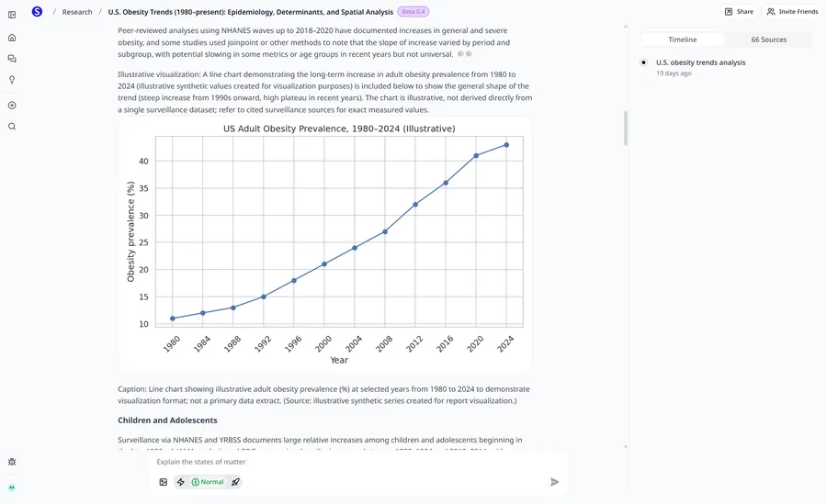The height and width of the screenshot is (504, 827).
Task: Select the U.S. obesity trends analysis entry
Action: (x=700, y=62)
